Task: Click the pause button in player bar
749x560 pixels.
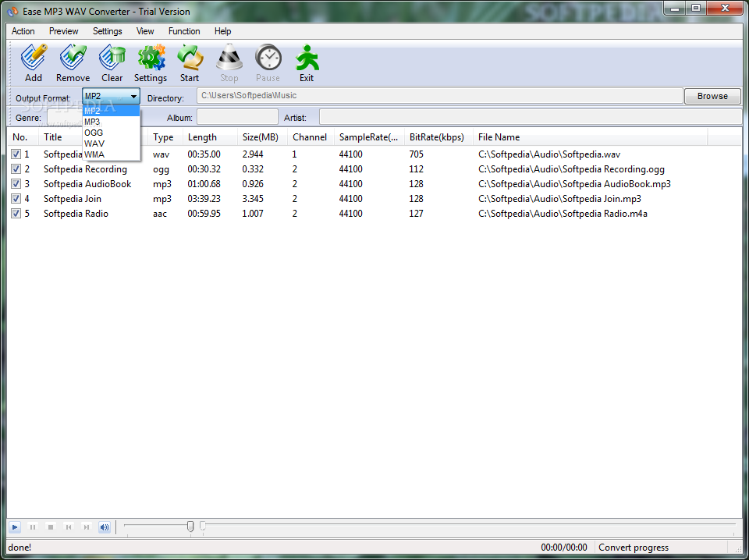Action: click(33, 527)
